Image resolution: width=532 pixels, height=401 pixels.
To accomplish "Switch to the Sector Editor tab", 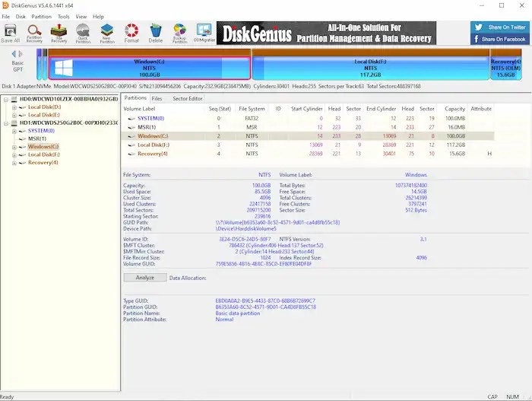I will click(188, 99).
